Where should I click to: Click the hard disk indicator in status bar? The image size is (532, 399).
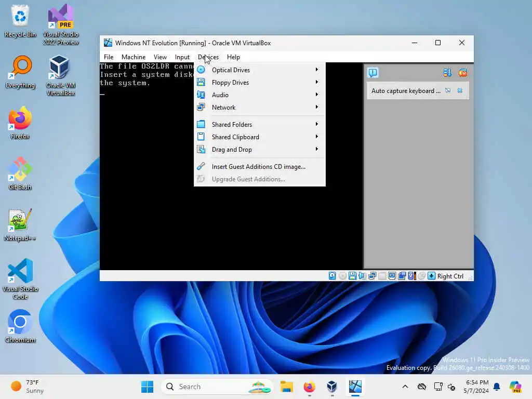pos(332,276)
